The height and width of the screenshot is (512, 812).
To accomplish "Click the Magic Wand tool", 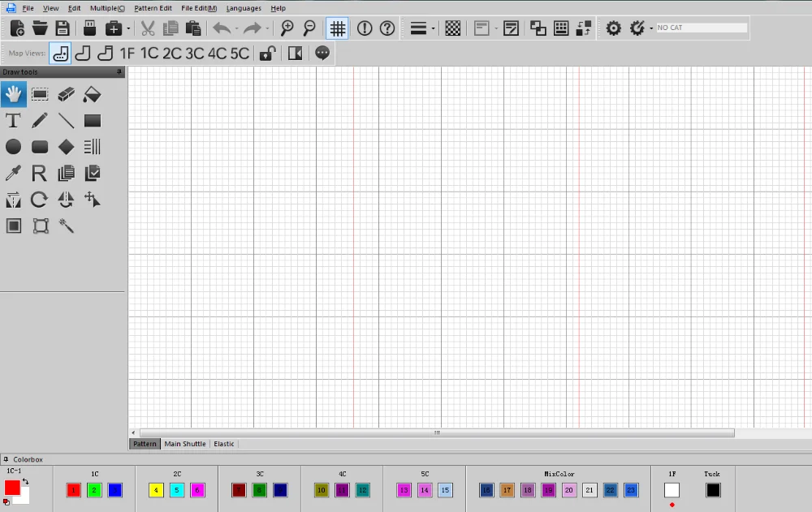I will [66, 226].
